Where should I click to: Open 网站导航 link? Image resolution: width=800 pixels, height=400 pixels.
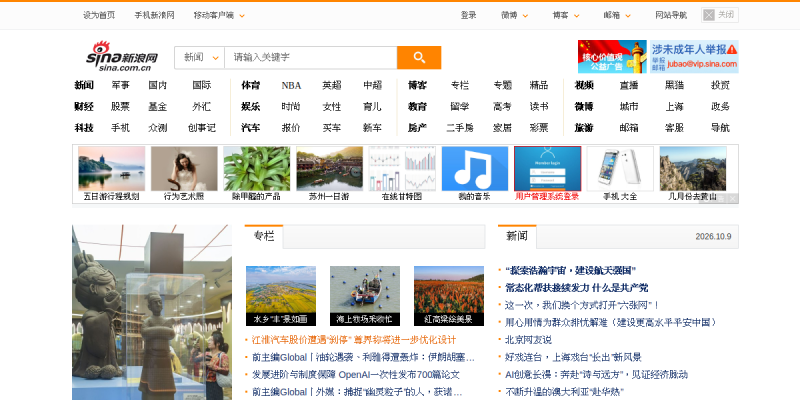[x=671, y=15]
